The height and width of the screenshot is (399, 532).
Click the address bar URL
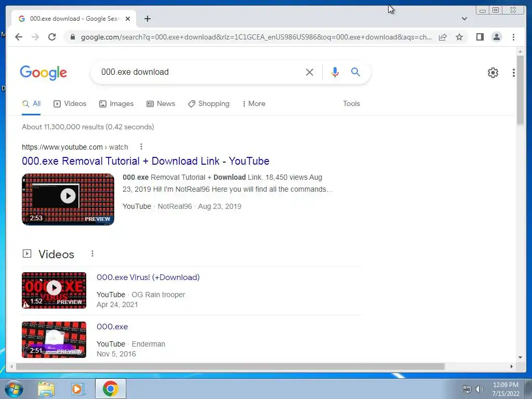click(x=256, y=37)
